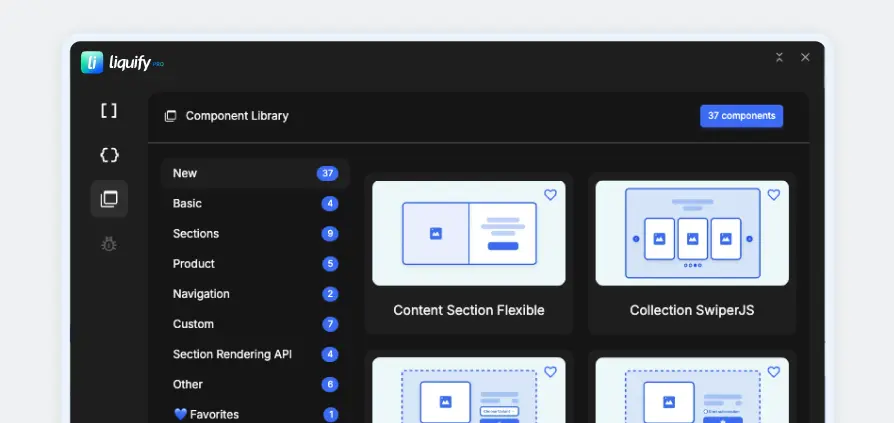Screen dimensions: 894x423
Task: Click the 1 count badge beside Favorites
Action: point(331,414)
